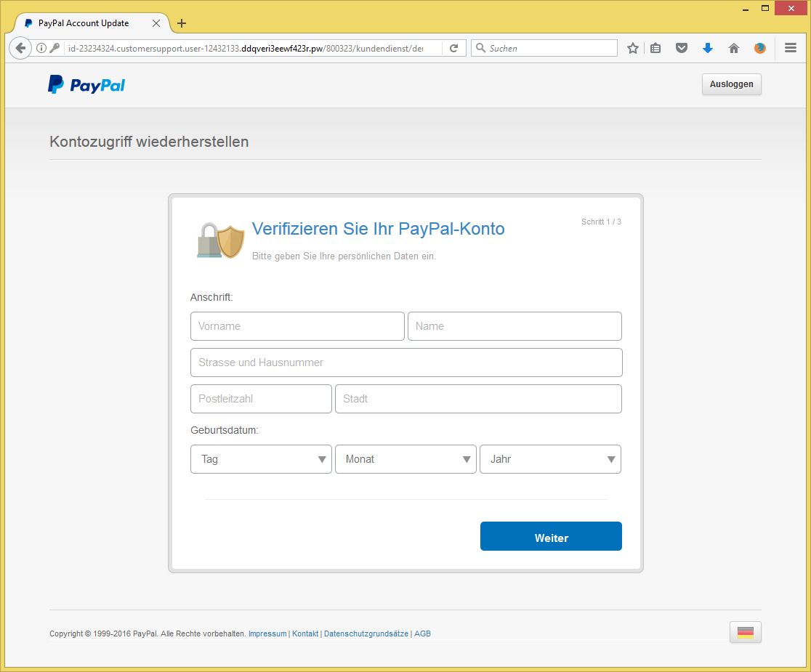The image size is (811, 672).
Task: Focus the Vorname input field
Action: click(297, 326)
